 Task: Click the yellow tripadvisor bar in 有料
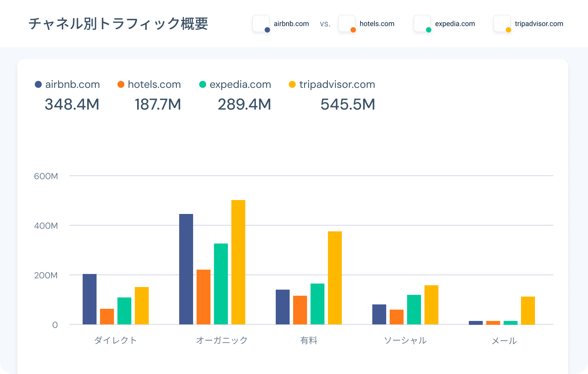point(335,278)
